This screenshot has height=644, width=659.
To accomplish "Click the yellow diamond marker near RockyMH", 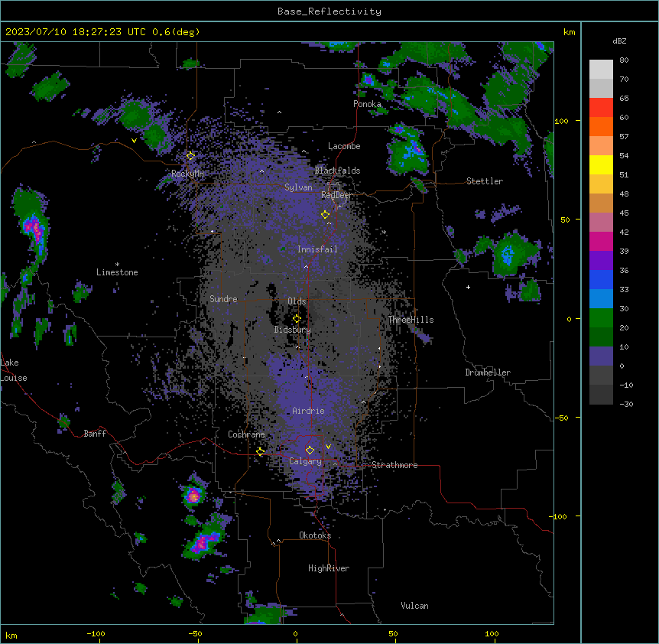I will pyautogui.click(x=190, y=156).
